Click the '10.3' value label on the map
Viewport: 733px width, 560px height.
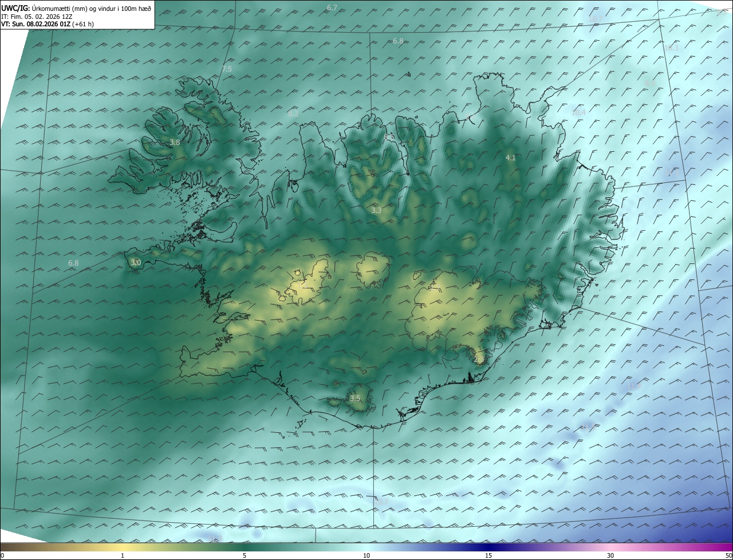(x=671, y=48)
